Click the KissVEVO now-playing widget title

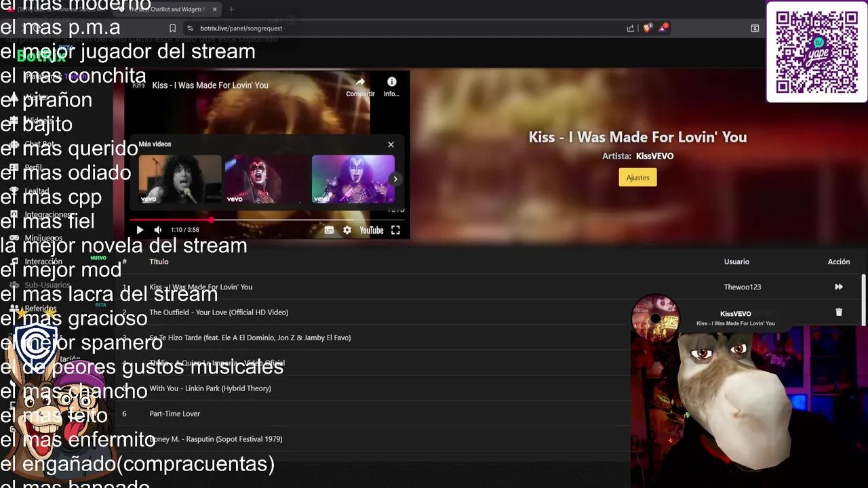click(735, 314)
